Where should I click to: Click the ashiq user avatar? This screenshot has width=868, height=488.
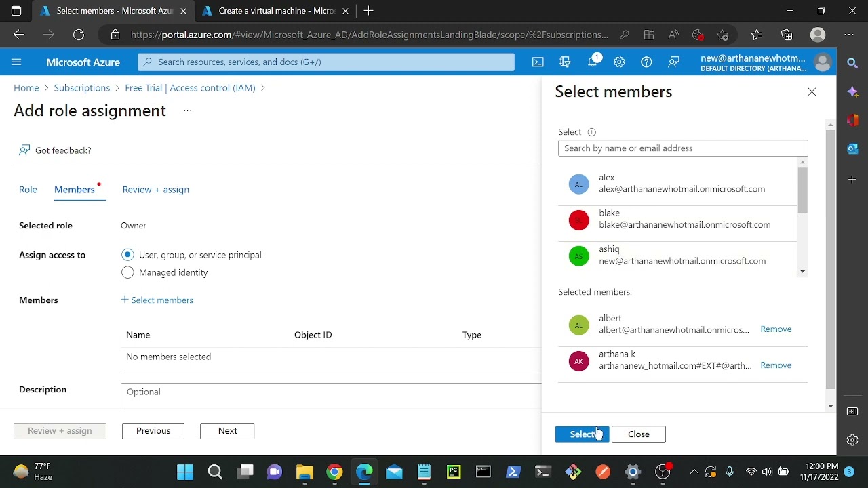tap(578, 256)
